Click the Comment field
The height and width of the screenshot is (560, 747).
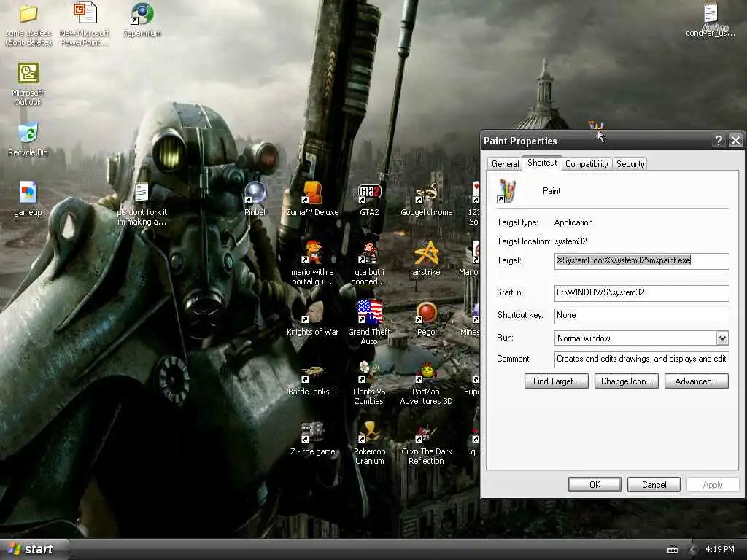(x=642, y=359)
